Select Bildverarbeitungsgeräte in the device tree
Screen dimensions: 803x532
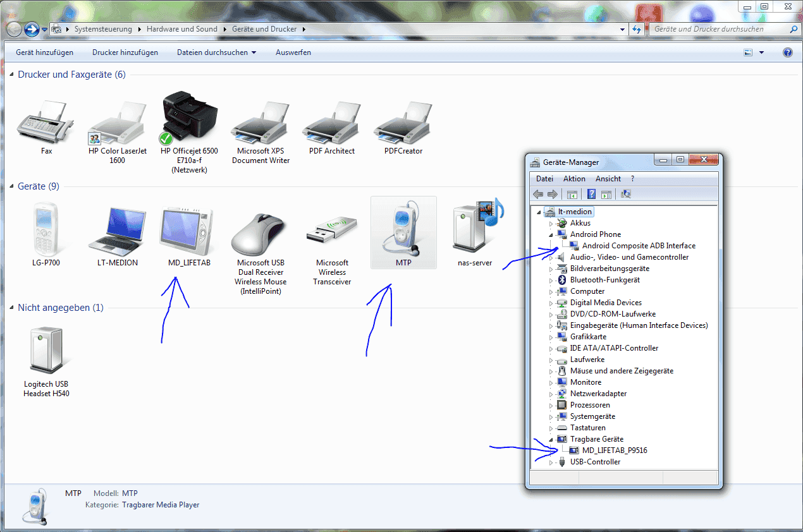point(610,269)
